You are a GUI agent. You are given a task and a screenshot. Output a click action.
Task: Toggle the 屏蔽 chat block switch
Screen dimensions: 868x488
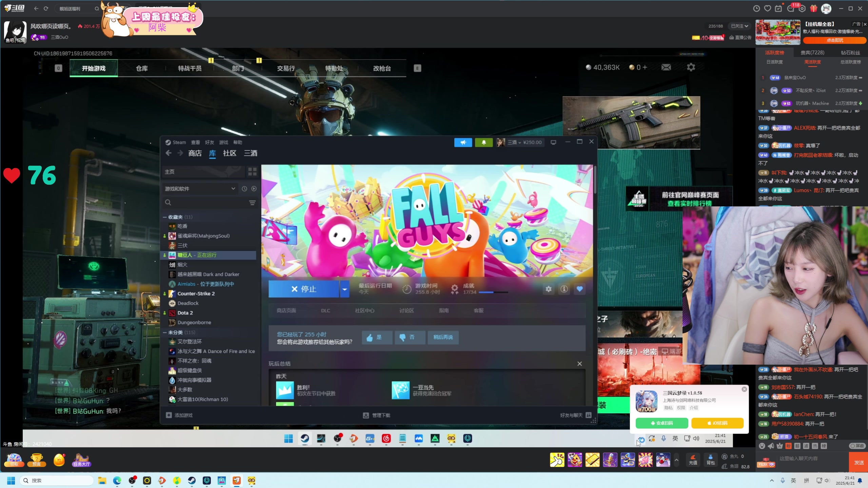[x=857, y=446]
